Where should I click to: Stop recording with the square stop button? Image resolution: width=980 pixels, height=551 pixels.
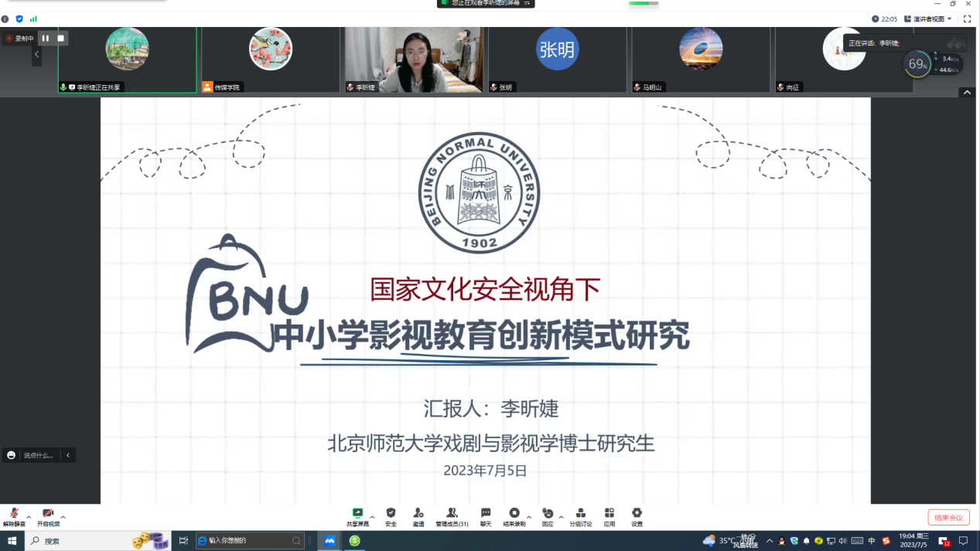[x=61, y=38]
